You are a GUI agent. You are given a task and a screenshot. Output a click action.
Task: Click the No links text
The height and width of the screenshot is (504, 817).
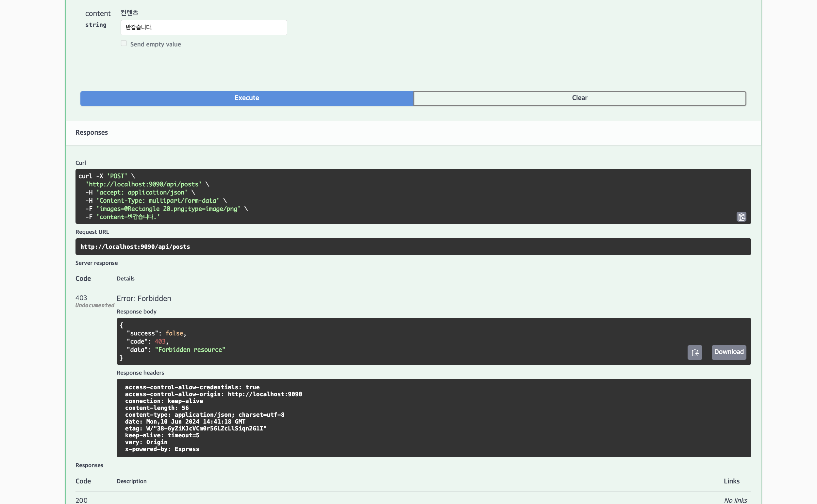tap(735, 500)
